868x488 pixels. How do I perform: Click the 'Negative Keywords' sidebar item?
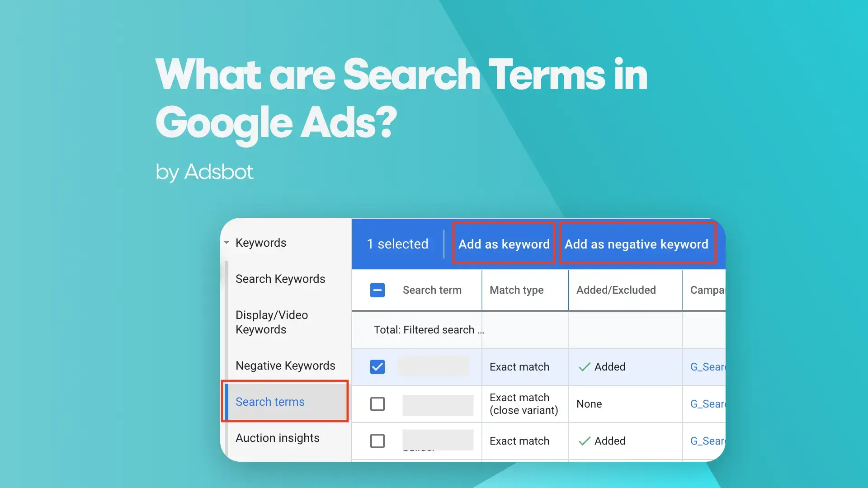[x=287, y=365]
